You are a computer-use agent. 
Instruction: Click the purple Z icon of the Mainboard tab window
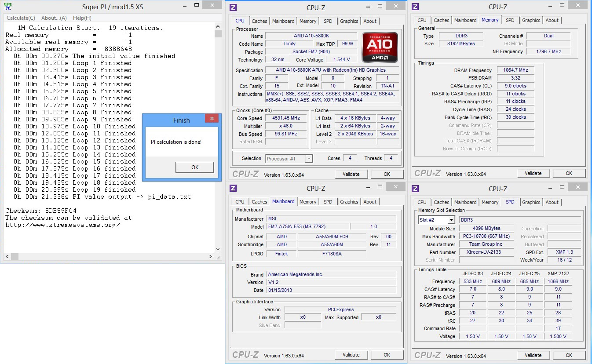pyautogui.click(x=233, y=189)
